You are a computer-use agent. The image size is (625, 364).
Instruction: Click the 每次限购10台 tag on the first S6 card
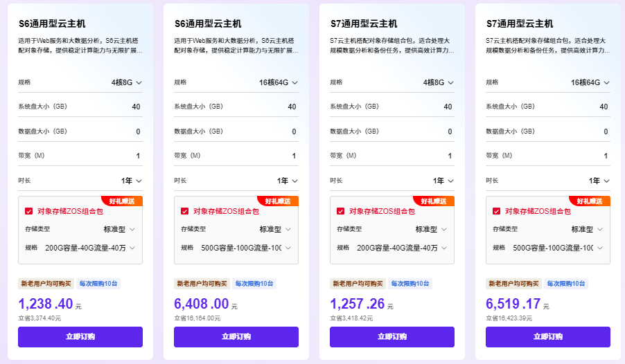pos(98,284)
